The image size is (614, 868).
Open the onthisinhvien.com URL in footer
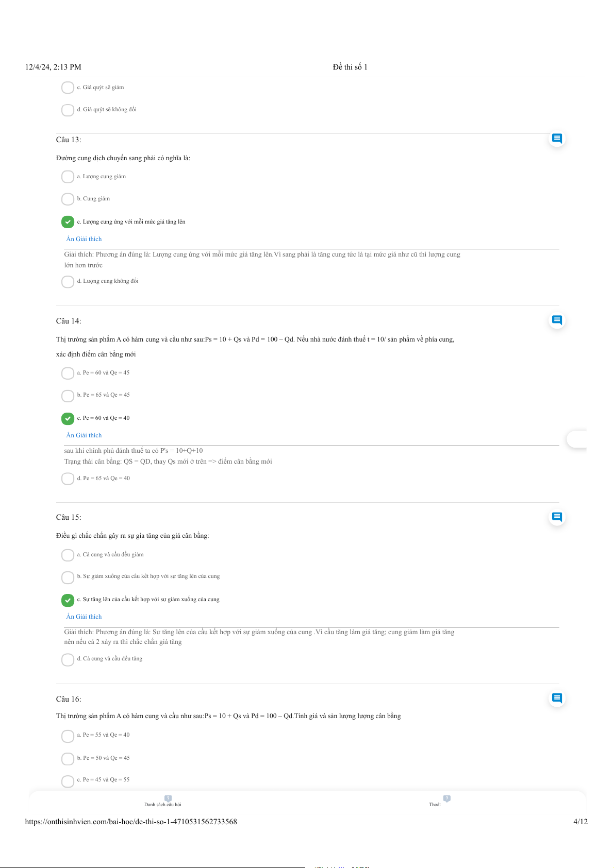point(131,822)
